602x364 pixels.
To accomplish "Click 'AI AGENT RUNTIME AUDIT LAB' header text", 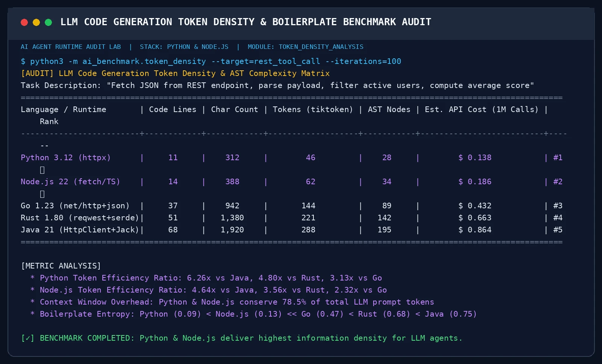I will pos(71,47).
